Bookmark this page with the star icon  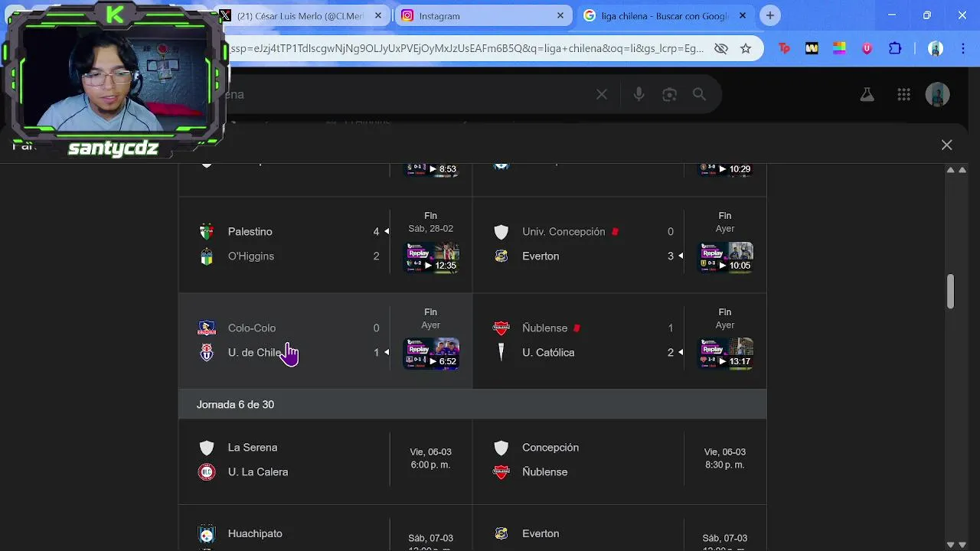[745, 48]
